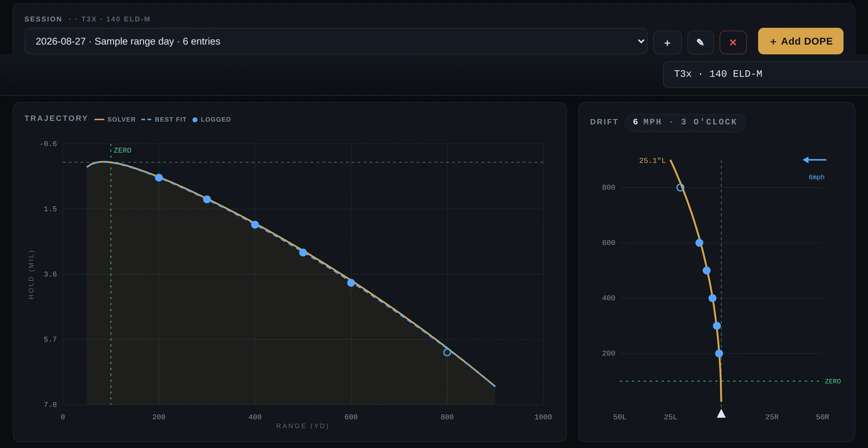The width and height of the screenshot is (868, 448).
Task: Click the 25.1"L drift value label
Action: [x=652, y=161]
